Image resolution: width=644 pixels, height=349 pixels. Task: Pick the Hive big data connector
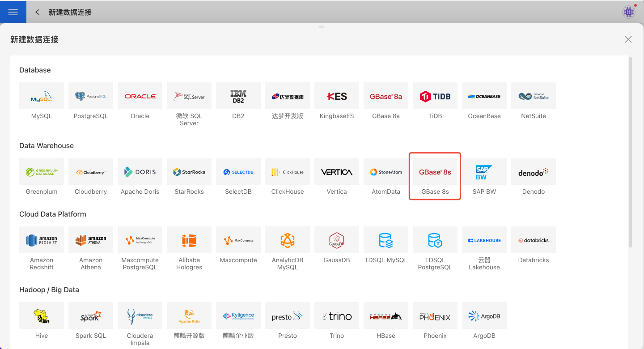click(x=42, y=316)
